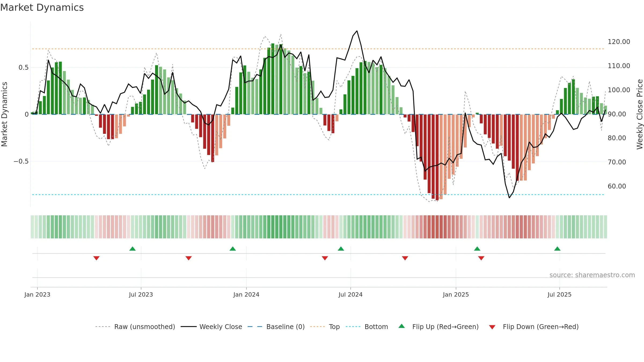Click the 120.00 price axis label

coord(619,42)
